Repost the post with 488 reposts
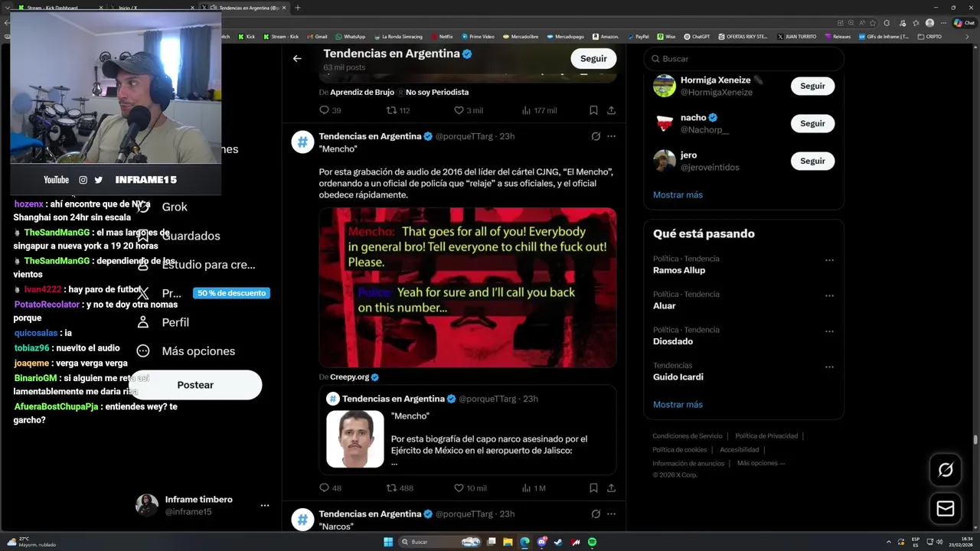Screen dimensions: 980x551 tap(400, 487)
